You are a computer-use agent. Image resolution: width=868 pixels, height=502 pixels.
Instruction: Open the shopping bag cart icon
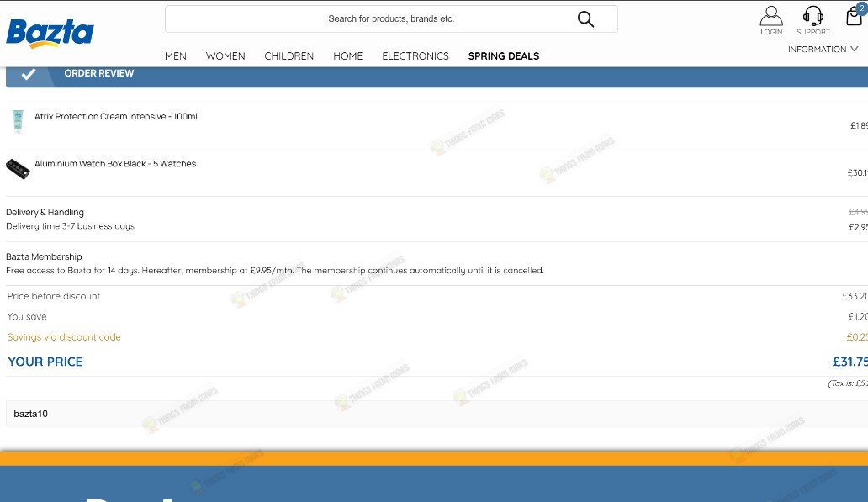click(x=855, y=15)
